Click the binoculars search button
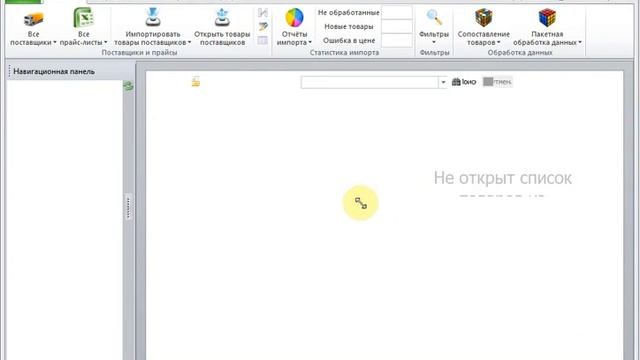Viewport: 640px width, 360px height. point(464,82)
